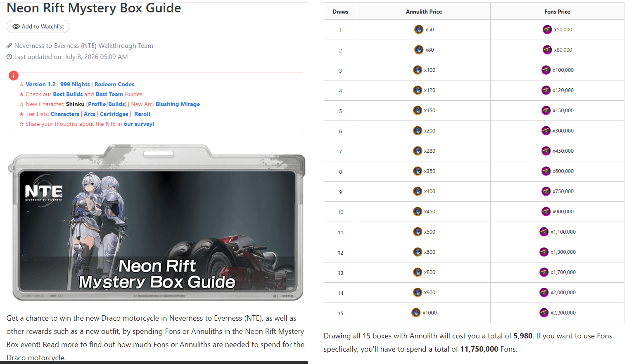This screenshot has width=636, height=364.
Task: Click the Fons icon beside x900,000
Action: [546, 211]
